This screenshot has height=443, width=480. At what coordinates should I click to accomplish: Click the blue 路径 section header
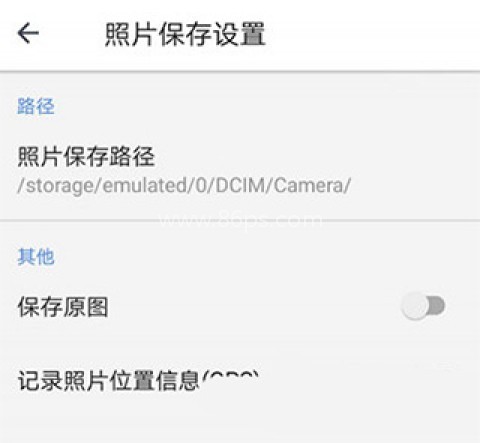click(x=36, y=106)
